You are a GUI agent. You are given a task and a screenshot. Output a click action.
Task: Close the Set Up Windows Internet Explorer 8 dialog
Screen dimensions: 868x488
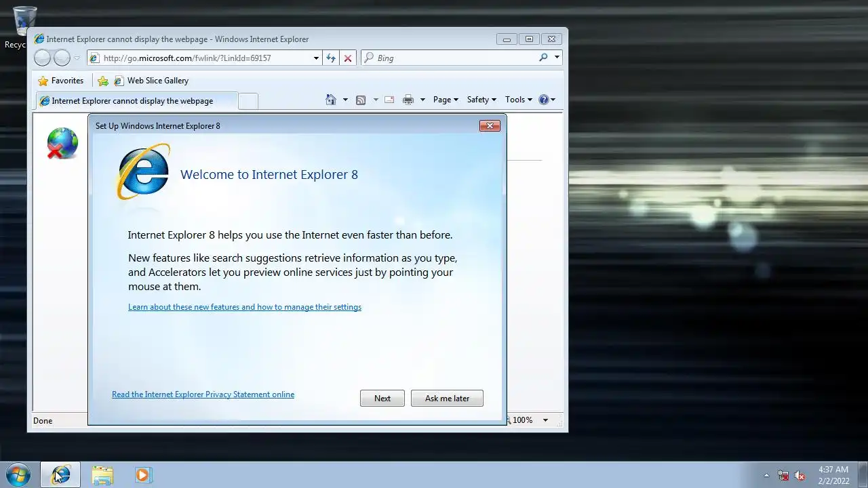[490, 125]
